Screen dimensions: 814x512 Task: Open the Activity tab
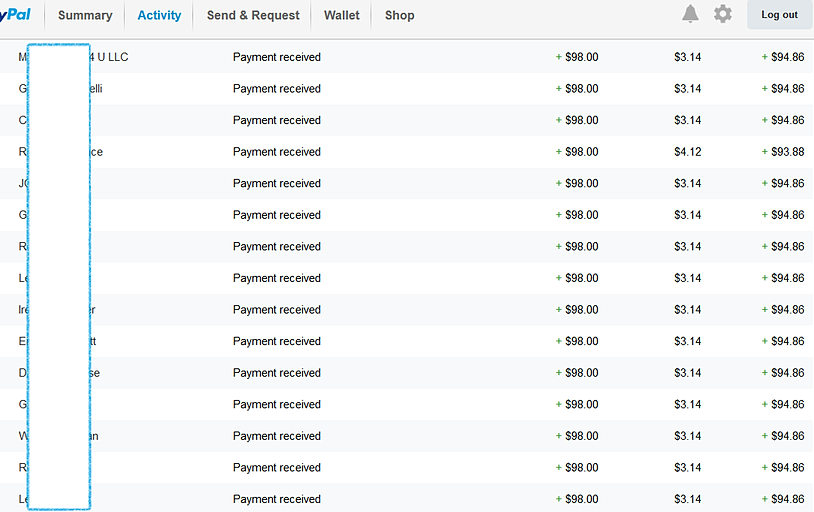click(x=159, y=16)
